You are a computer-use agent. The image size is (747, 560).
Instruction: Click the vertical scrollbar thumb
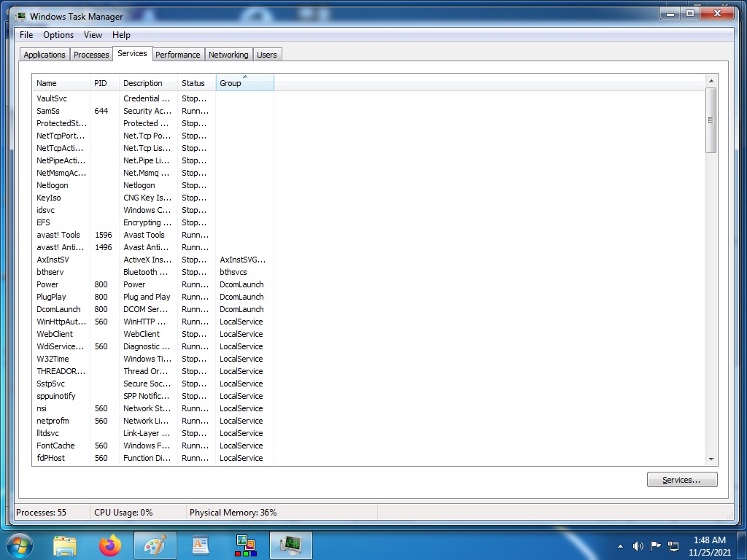click(711, 120)
